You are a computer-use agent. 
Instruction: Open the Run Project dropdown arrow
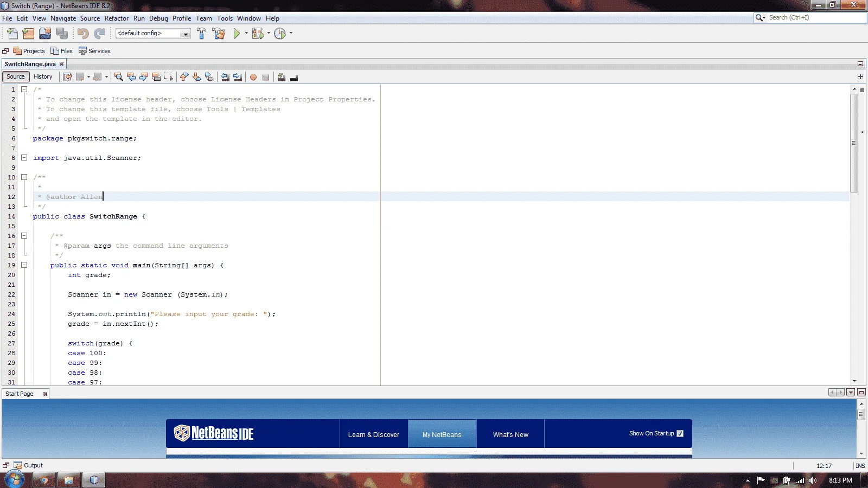(246, 33)
